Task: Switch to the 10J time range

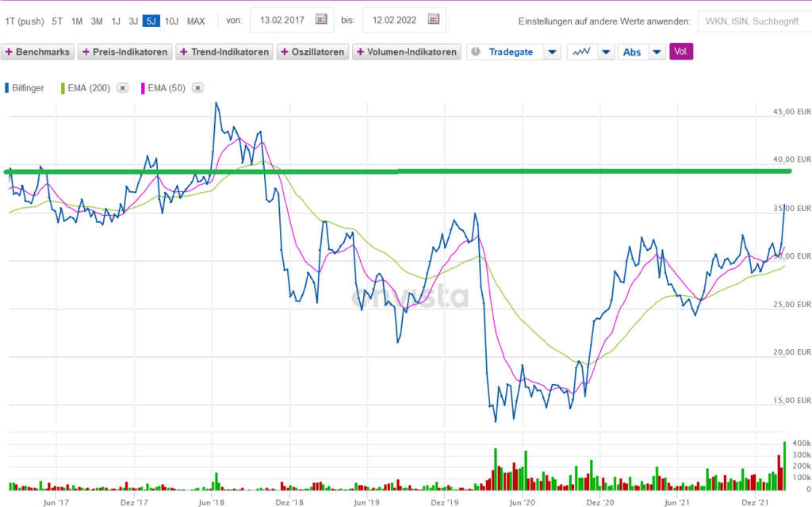Action: tap(171, 21)
